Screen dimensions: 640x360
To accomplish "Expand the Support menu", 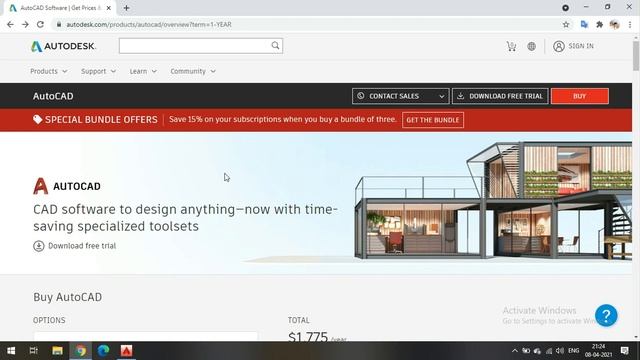I will coord(98,71).
